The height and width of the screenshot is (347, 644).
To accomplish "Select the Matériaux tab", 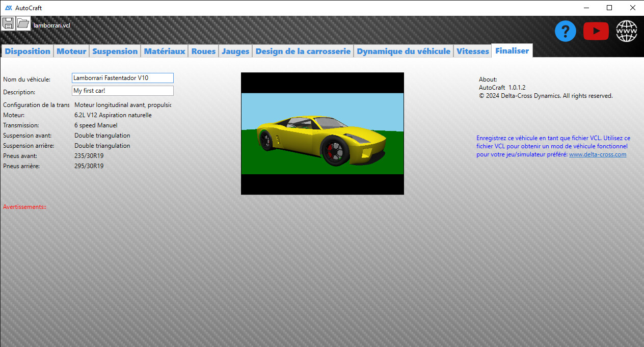I will (x=164, y=51).
